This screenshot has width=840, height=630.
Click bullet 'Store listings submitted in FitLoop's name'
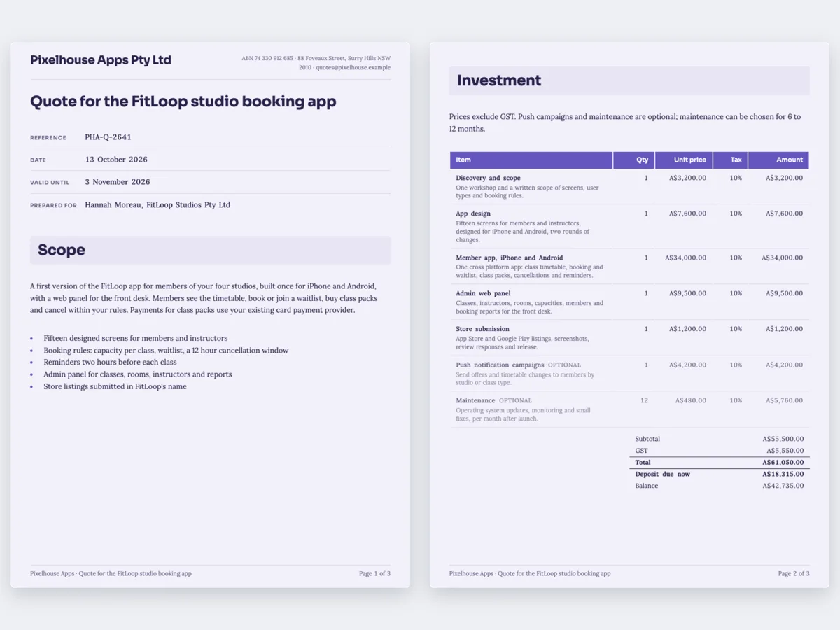click(x=115, y=386)
